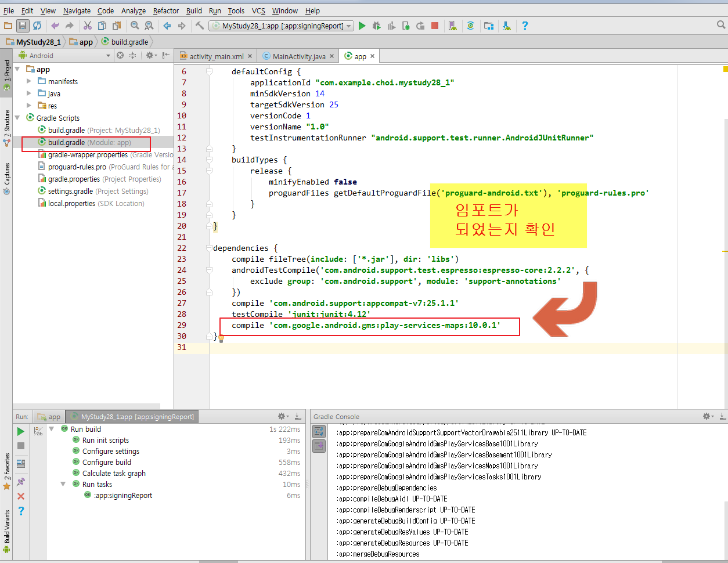Select build.gradle (Module: app) file
This screenshot has height=563, width=728.
tap(93, 142)
